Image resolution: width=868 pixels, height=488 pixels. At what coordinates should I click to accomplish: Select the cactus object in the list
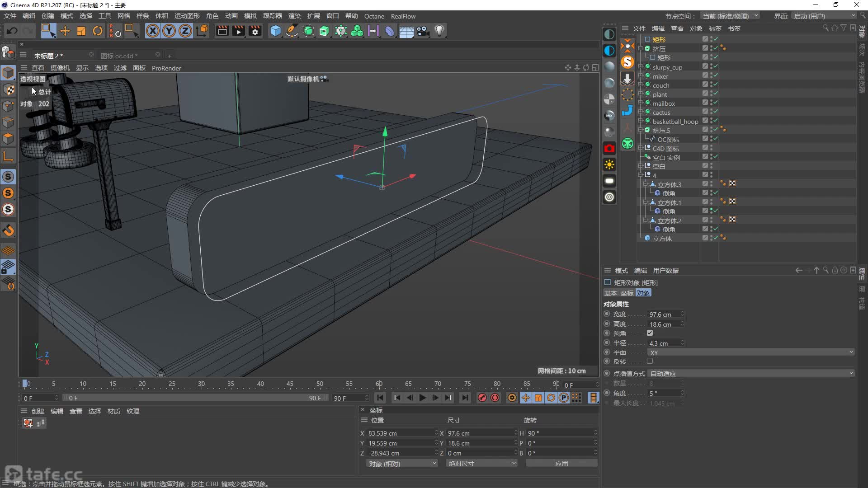(661, 113)
